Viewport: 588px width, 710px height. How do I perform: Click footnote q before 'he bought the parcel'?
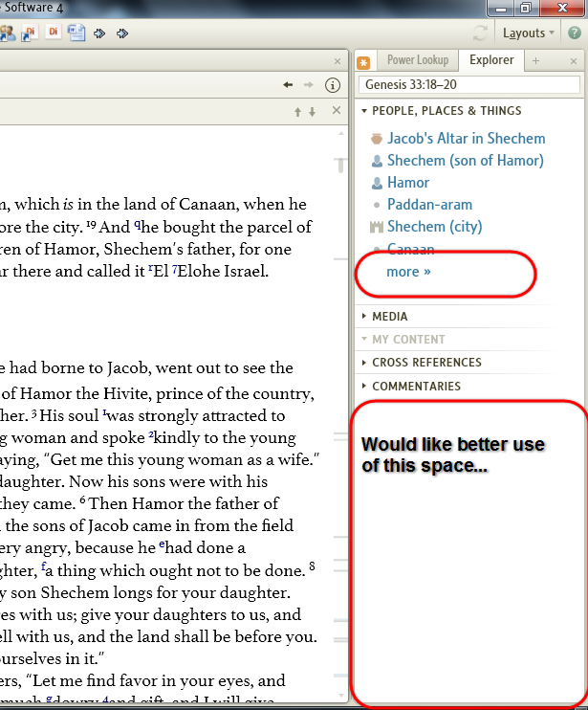(137, 225)
